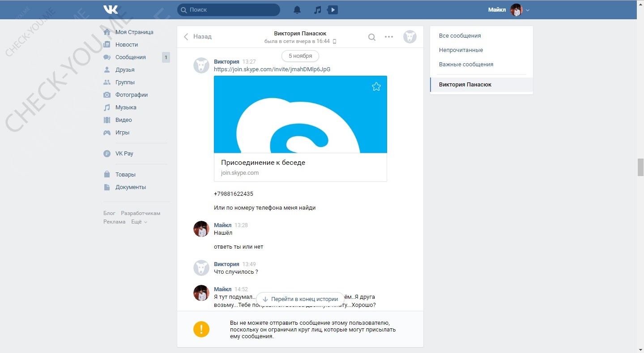
Task: Click the Skype preview image
Action: 300,114
